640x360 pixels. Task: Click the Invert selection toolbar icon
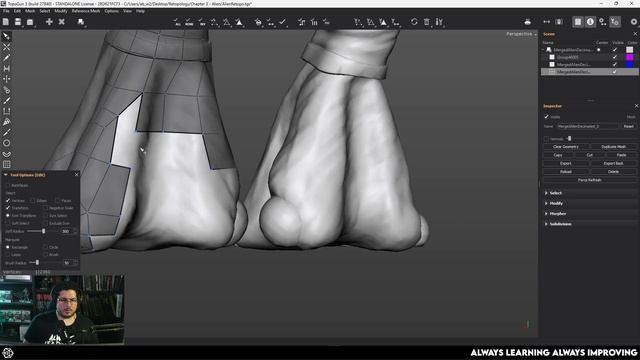tap(202, 22)
